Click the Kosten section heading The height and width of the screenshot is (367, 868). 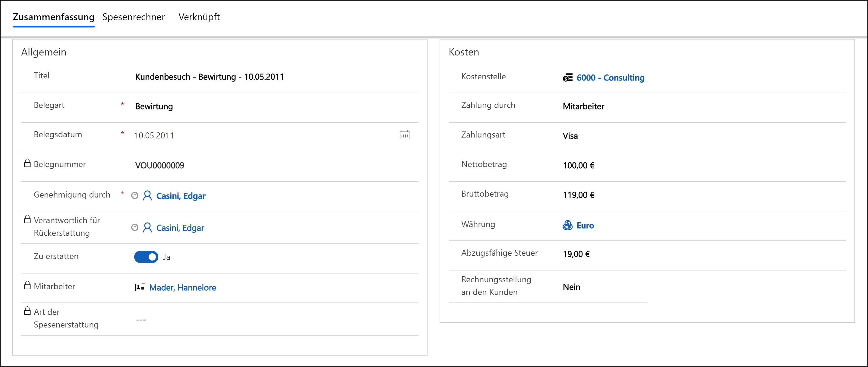(464, 52)
